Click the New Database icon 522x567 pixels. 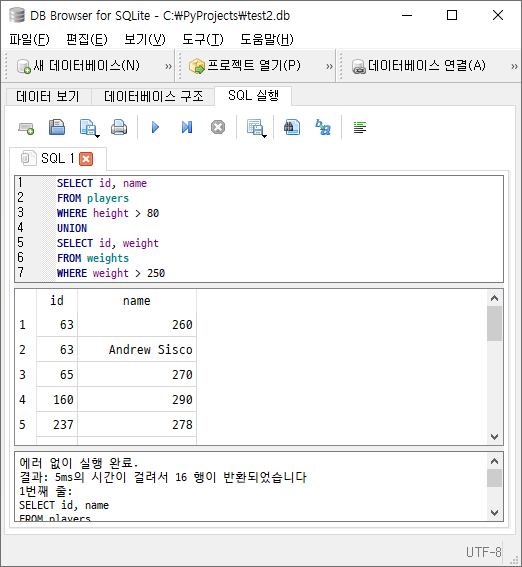pyautogui.click(x=24, y=67)
